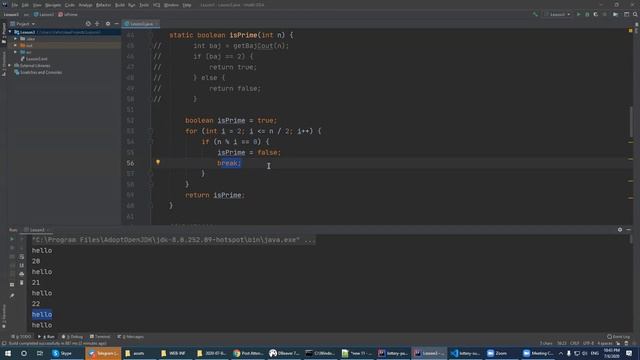Image resolution: width=640 pixels, height=360 pixels.
Task: Switch to Telegram taskbar button
Action: pos(103,353)
